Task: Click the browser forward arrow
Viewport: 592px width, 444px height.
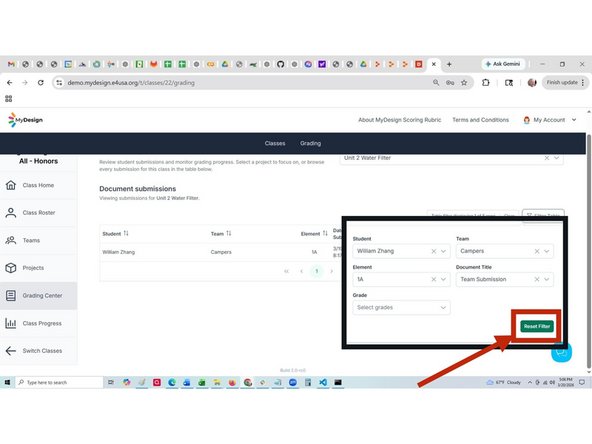Action: pyautogui.click(x=25, y=83)
